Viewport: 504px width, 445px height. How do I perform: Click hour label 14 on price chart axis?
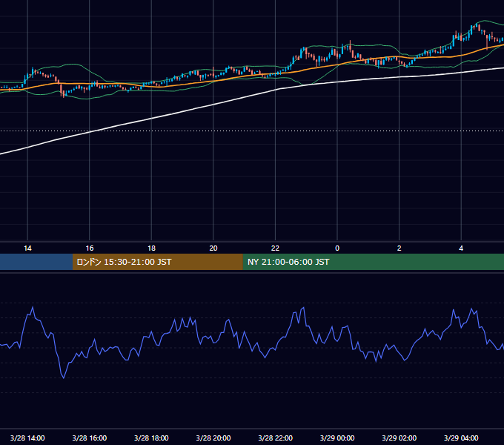27,248
